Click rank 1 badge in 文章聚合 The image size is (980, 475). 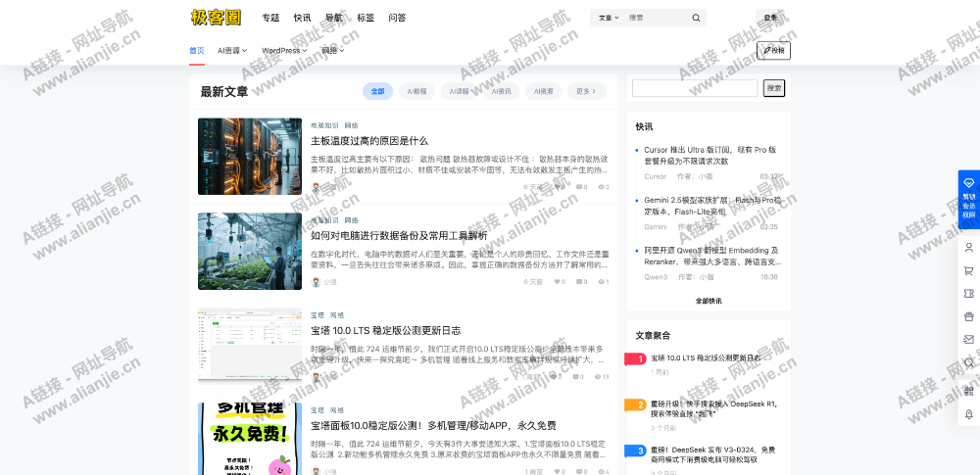(634, 358)
